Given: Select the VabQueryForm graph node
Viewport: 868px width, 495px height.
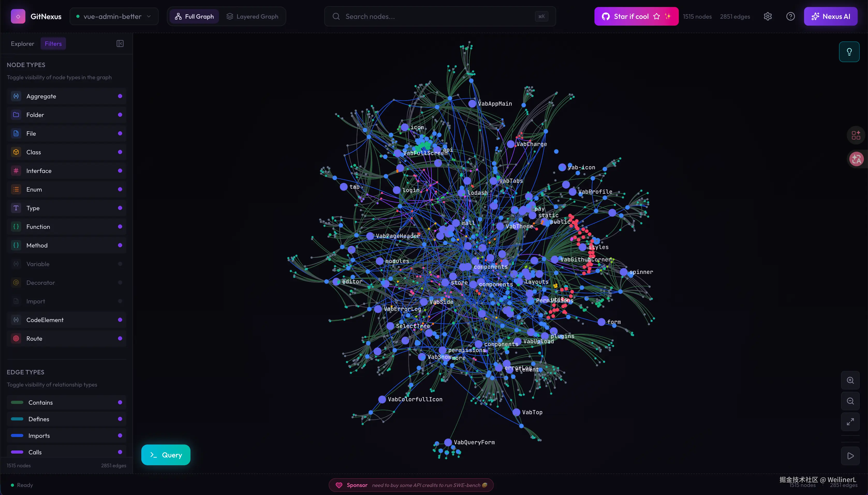Looking at the screenshot, I should (x=448, y=442).
